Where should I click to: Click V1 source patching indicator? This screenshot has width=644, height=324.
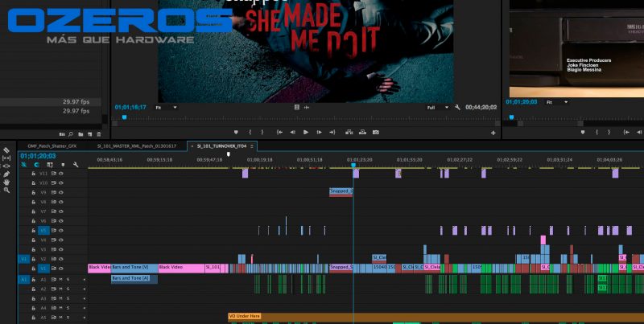pos(23,259)
